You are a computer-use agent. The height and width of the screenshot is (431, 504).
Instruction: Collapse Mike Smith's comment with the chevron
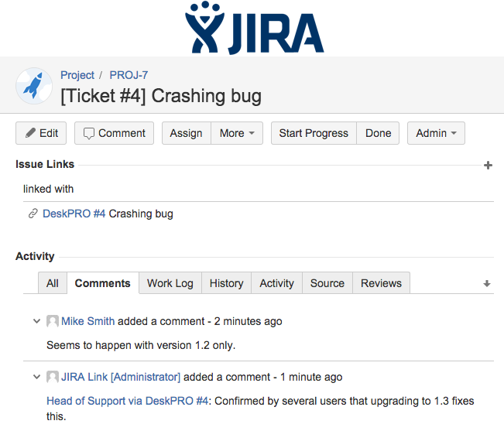[37, 321]
